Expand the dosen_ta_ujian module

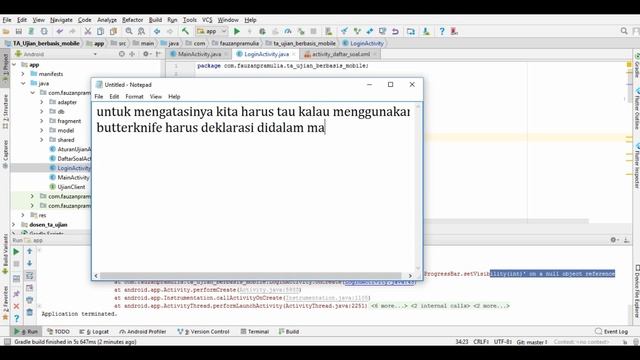[x=14, y=224]
